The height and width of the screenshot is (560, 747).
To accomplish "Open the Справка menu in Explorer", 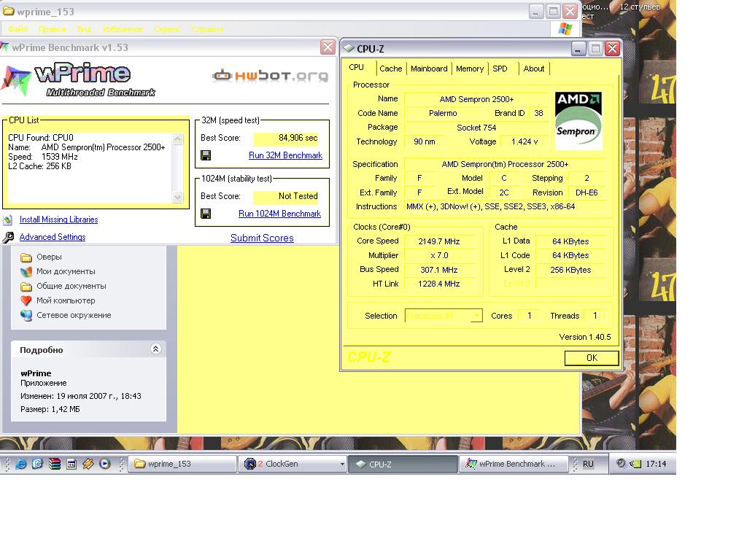I will 208,29.
